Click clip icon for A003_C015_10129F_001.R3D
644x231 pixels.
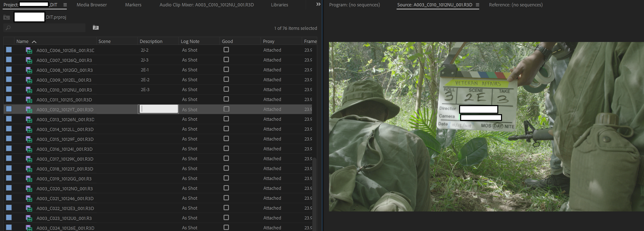(x=29, y=139)
